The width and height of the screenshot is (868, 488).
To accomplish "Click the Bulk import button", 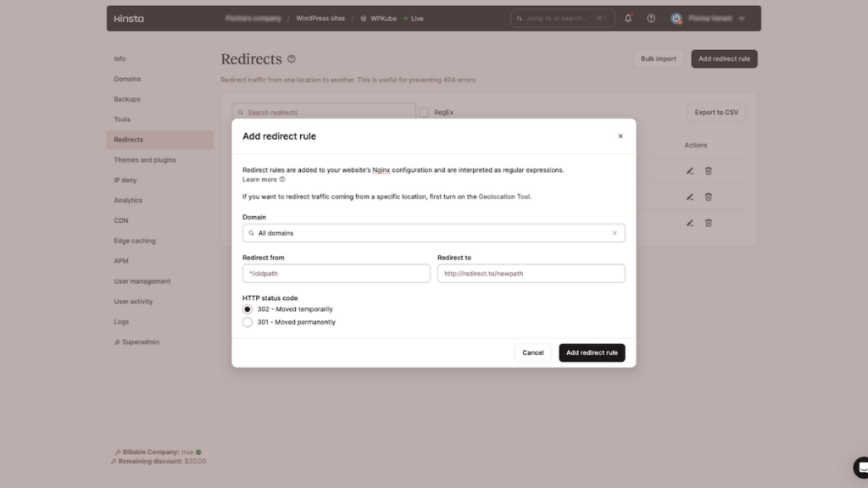I will [x=658, y=58].
